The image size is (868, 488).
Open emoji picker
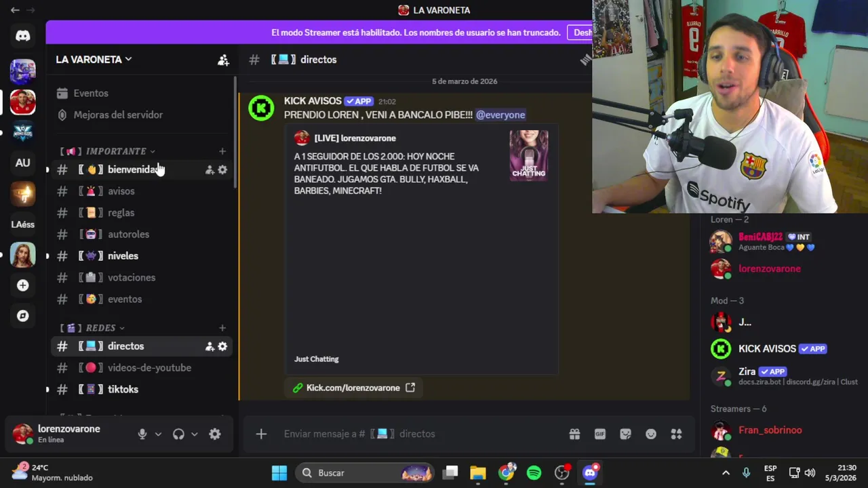[651, 434]
